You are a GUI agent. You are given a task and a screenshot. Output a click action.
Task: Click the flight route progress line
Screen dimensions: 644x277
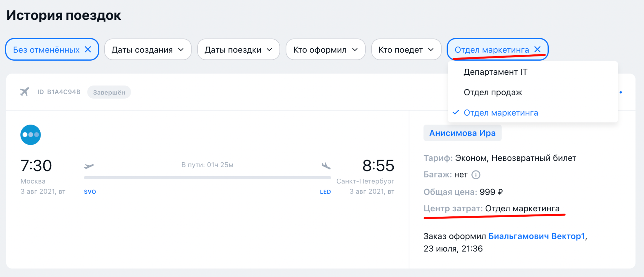207,177
